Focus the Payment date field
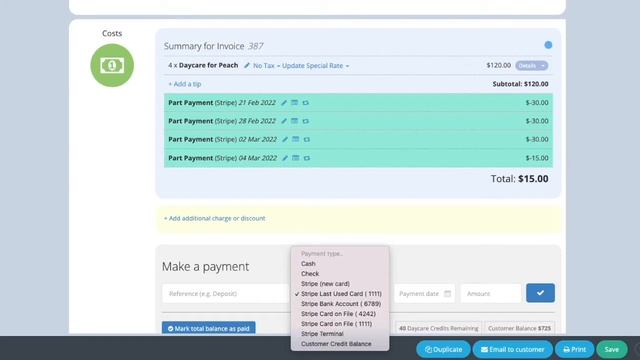Viewport: 640px width, 360px height. [x=424, y=293]
